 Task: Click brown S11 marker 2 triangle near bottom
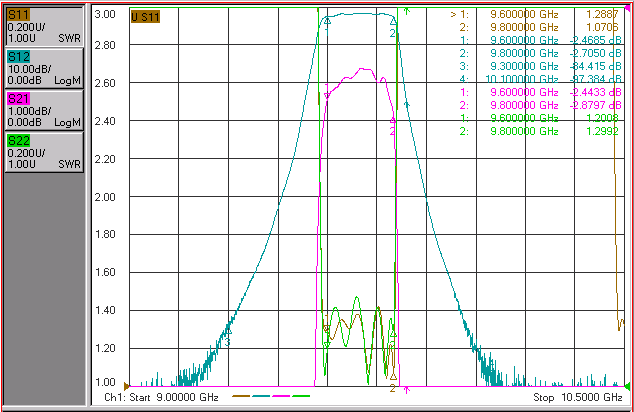click(393, 377)
